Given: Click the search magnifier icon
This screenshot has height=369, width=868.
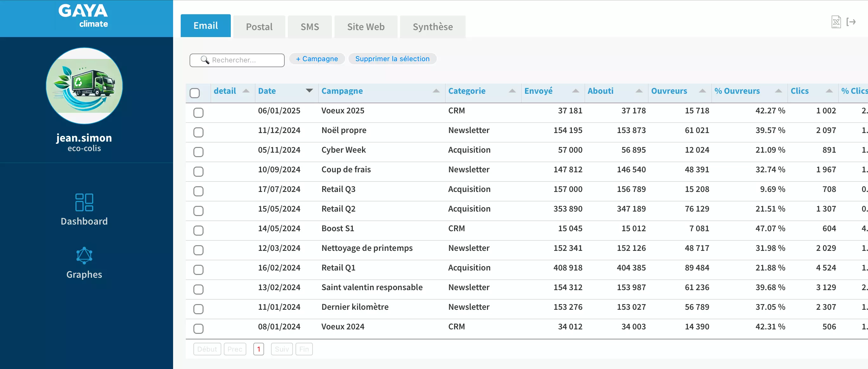Looking at the screenshot, I should click(x=204, y=60).
